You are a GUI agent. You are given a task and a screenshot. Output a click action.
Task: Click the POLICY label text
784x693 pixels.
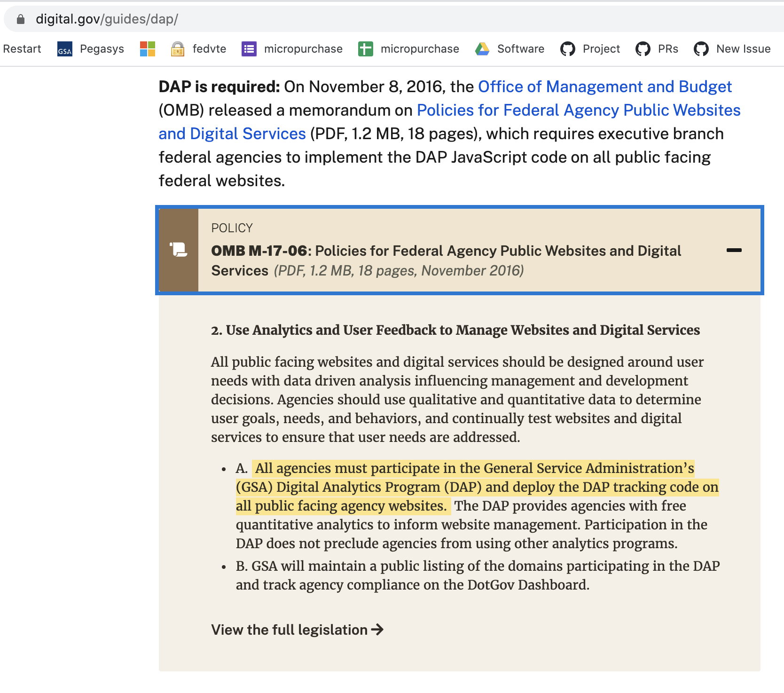point(232,228)
